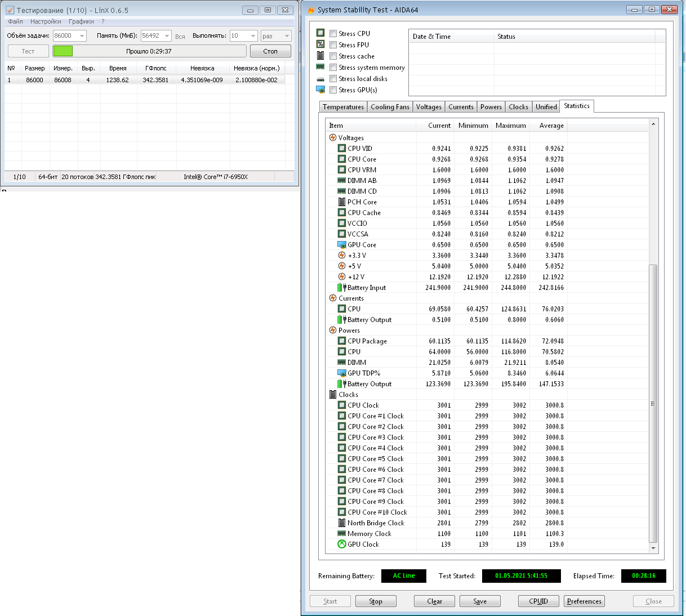Screen dimensions: 686x616
Task: Switch to the Temperatures tab
Action: pyautogui.click(x=343, y=107)
